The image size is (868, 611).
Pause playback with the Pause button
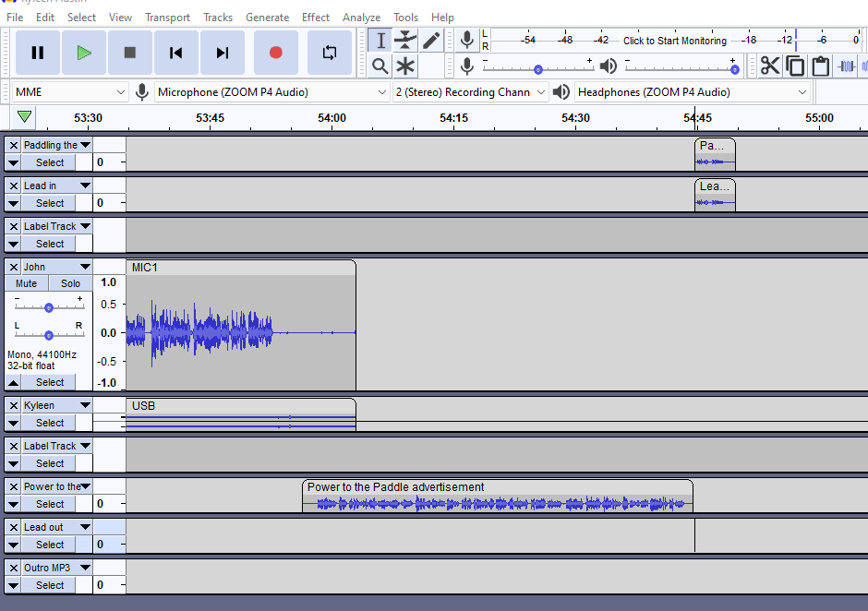38,53
